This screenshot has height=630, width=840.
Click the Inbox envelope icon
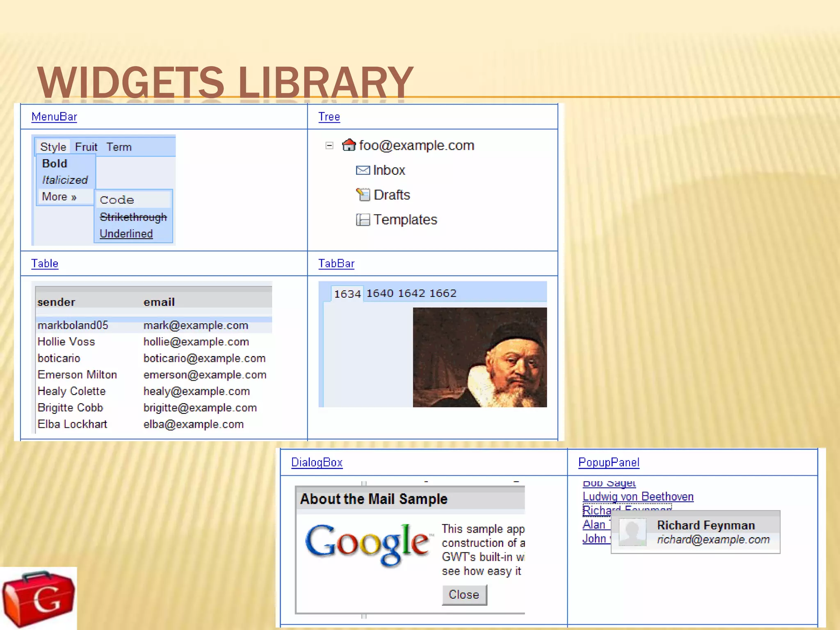pyautogui.click(x=363, y=170)
